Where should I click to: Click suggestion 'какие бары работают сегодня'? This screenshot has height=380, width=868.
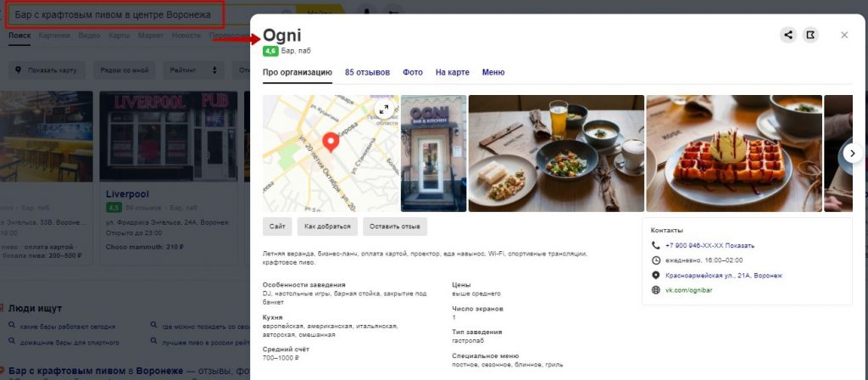coord(68,327)
